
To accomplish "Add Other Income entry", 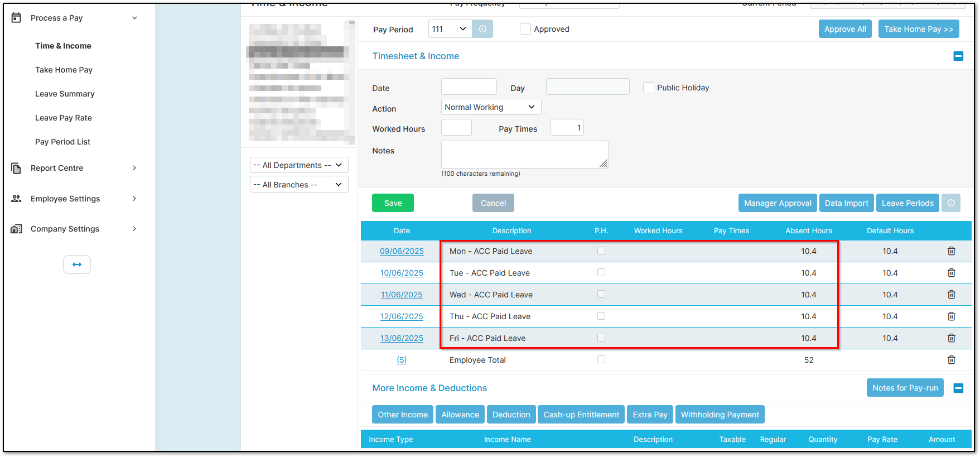I will [403, 415].
